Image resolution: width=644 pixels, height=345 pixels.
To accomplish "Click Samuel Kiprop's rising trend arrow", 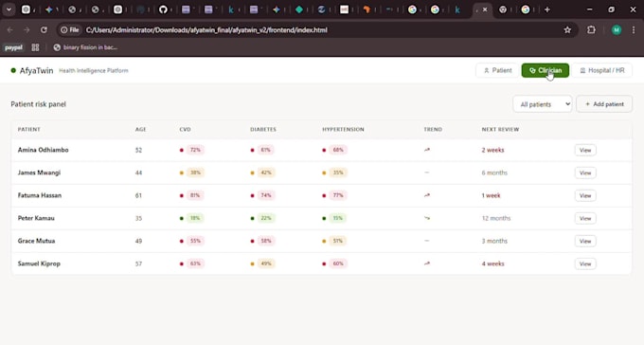I will pos(427,263).
